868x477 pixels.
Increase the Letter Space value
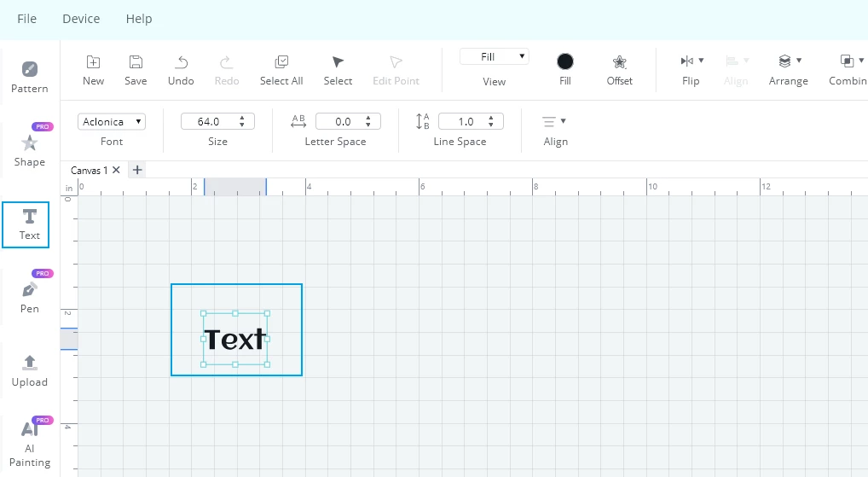[368, 118]
